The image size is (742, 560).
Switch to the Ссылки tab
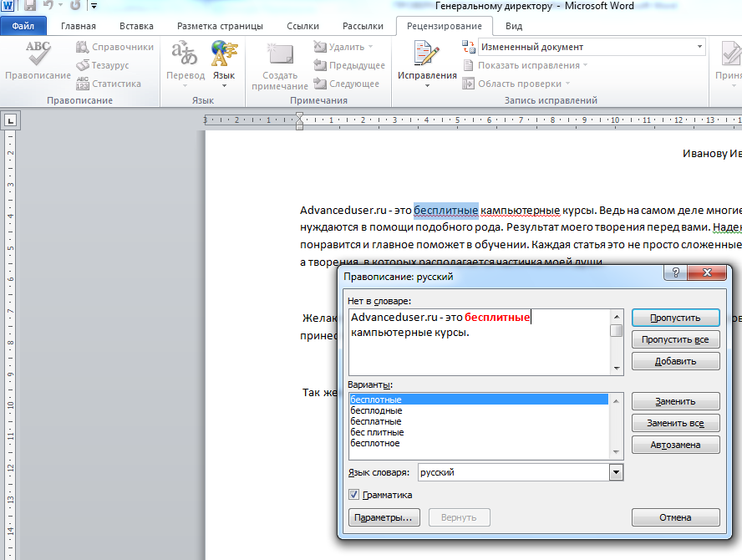point(302,26)
